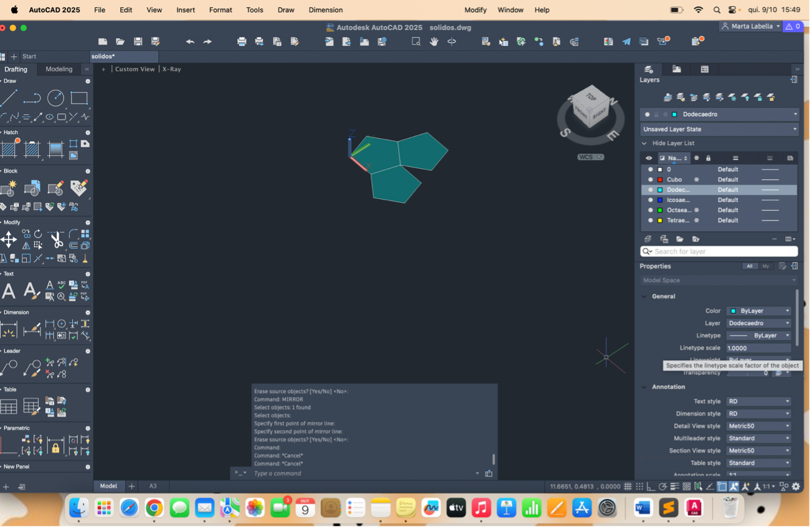The image size is (812, 529).
Task: Toggle visibility of the Tetrae layer
Action: coord(651,221)
